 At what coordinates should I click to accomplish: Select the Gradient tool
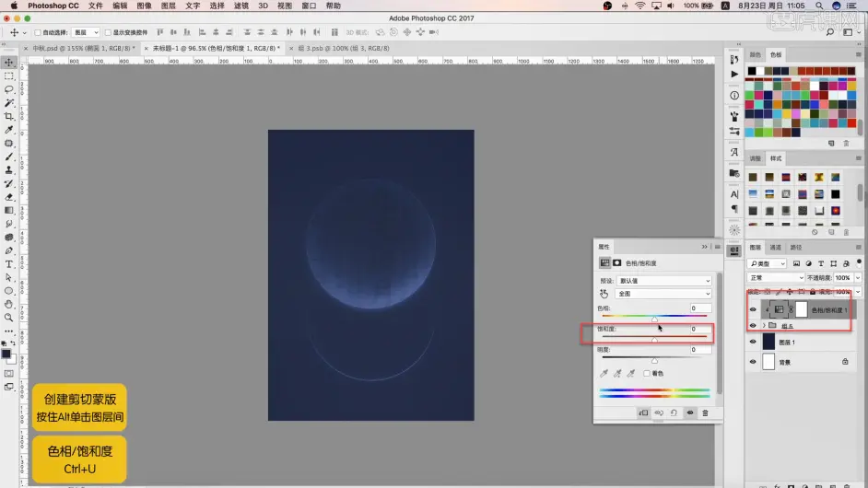tap(9, 210)
